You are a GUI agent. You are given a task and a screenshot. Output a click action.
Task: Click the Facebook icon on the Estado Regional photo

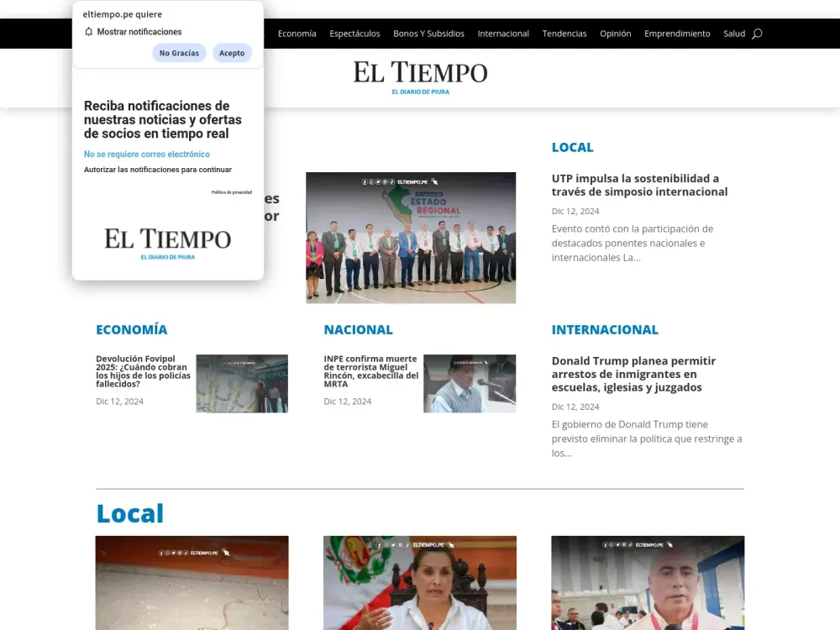364,181
